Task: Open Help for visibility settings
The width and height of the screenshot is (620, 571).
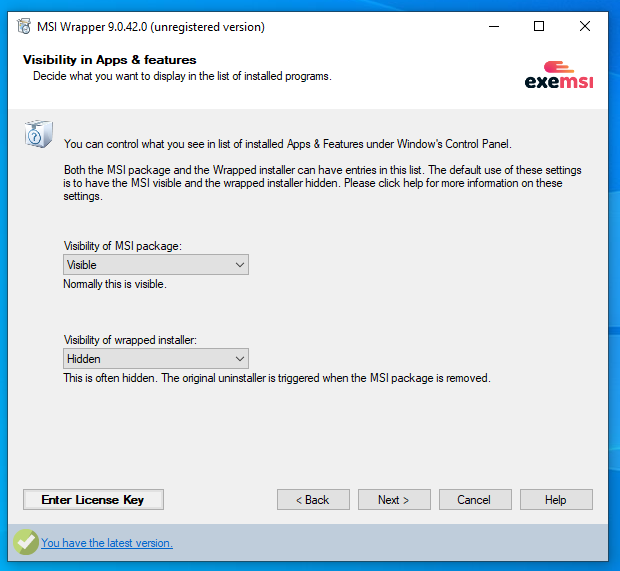Action: (556, 500)
